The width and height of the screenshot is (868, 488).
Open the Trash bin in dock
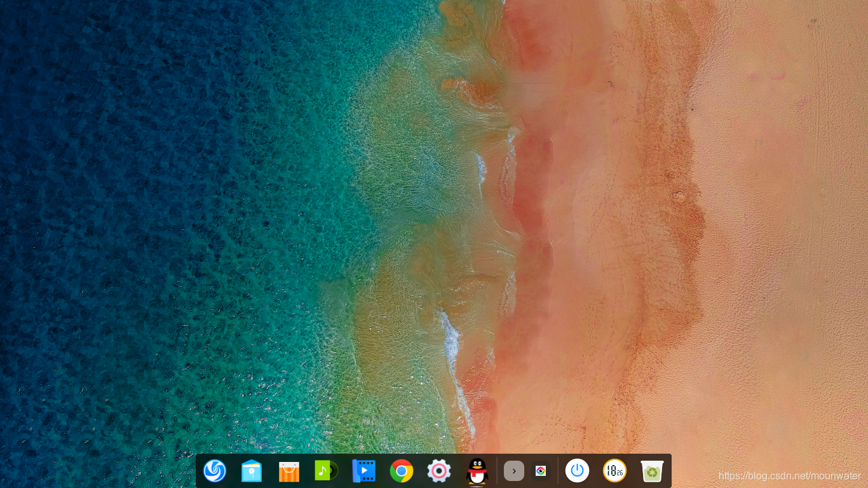coord(652,471)
